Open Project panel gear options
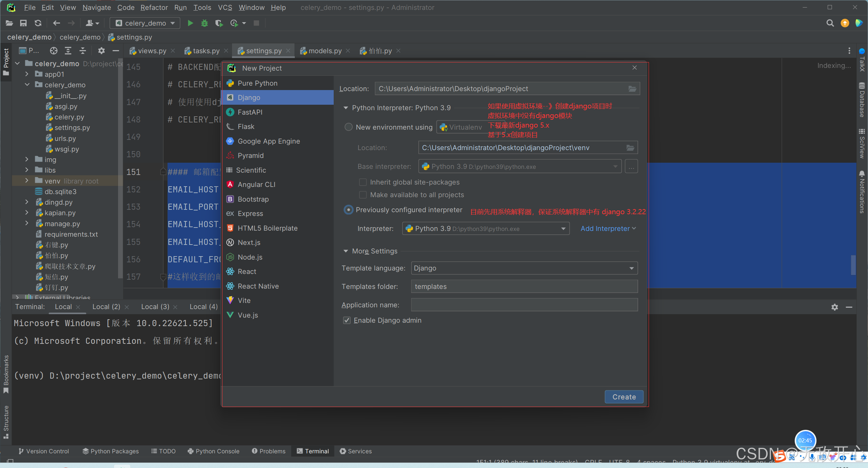The width and height of the screenshot is (868, 468). [101, 51]
